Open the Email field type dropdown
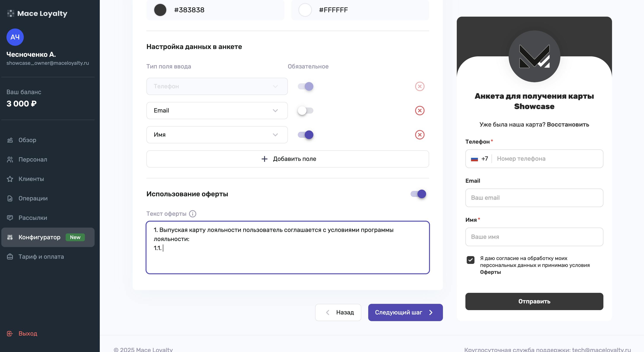Viewport: 644px width, 352px height. (x=217, y=111)
